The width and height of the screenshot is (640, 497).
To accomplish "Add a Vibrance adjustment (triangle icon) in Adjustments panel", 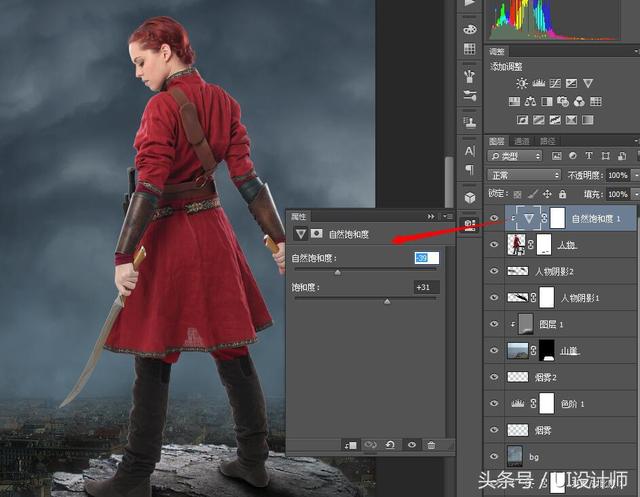I will point(588,83).
